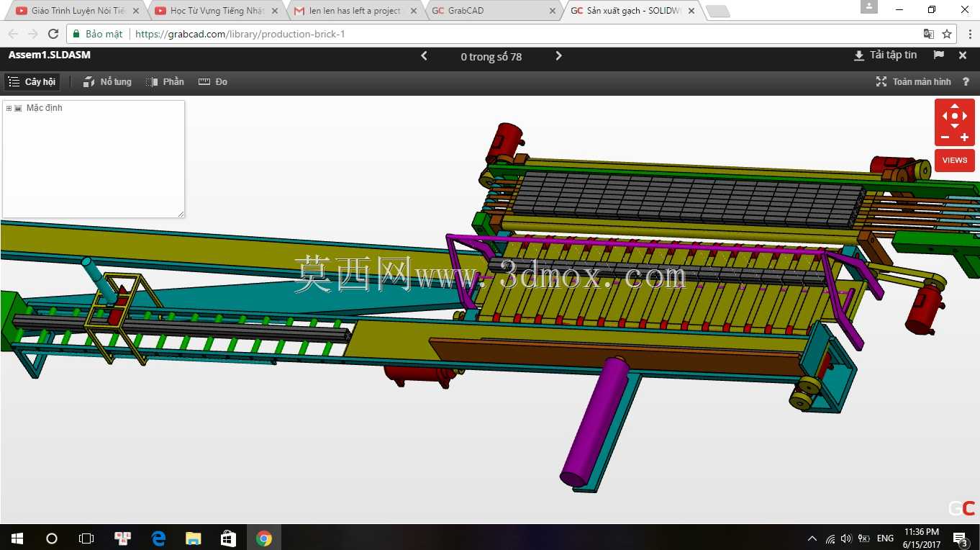Open Microsoft Store from taskbar
The height and width of the screenshot is (550, 980).
(x=228, y=538)
